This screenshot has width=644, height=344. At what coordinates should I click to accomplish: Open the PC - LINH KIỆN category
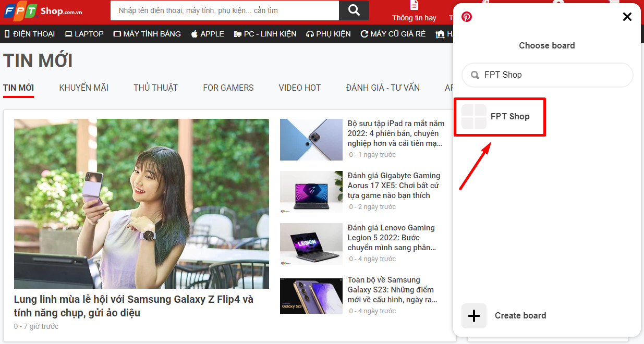point(265,34)
